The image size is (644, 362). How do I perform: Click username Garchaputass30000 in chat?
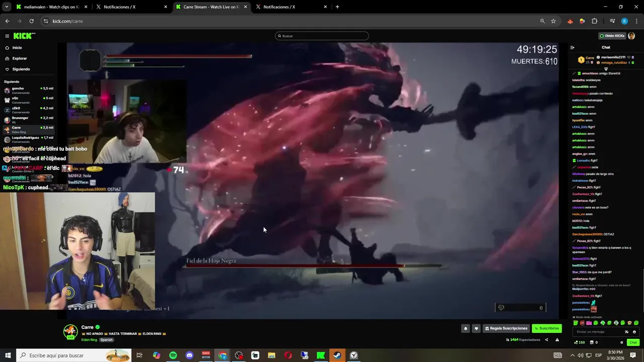pyautogui.click(x=587, y=234)
